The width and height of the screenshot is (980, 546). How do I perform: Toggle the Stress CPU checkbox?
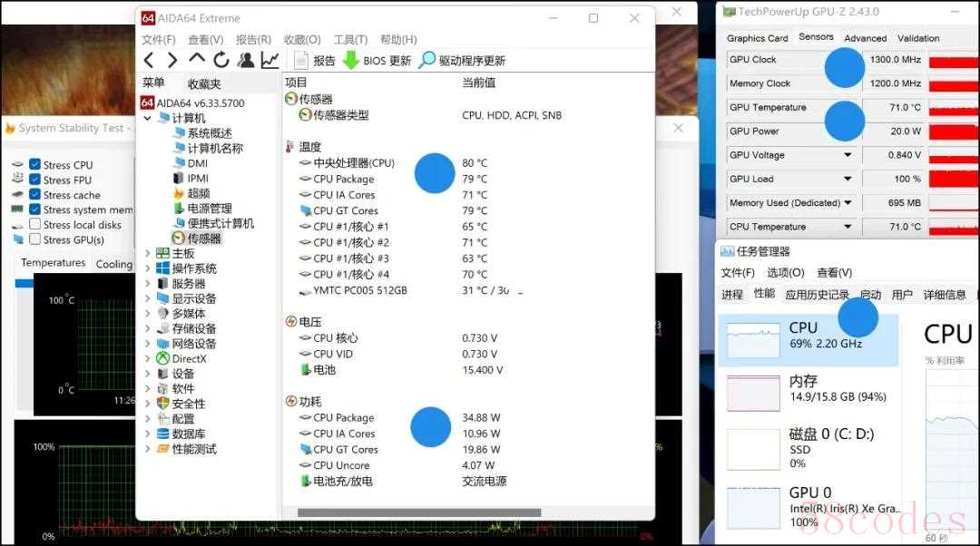(35, 164)
